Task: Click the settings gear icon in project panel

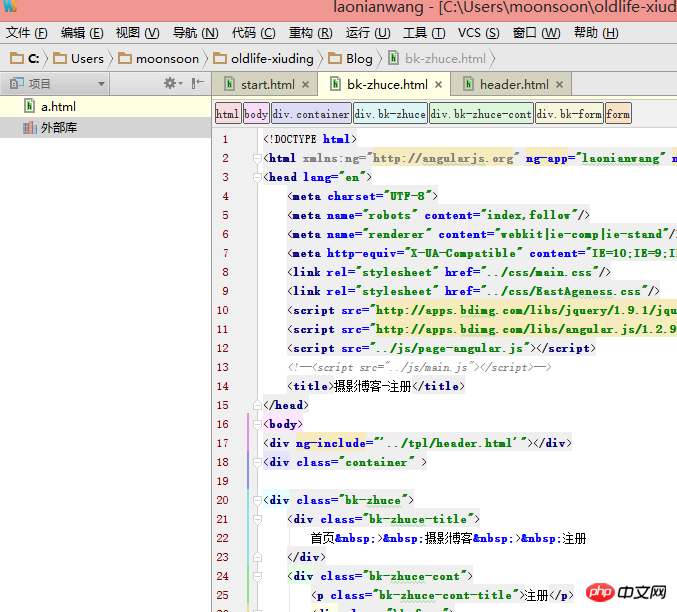Action: [170, 84]
